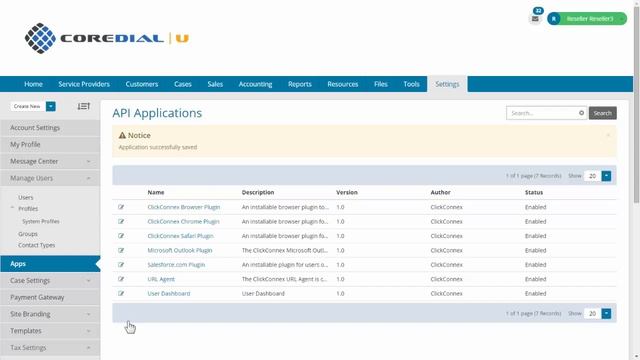
Task: Open the top Show 20 records dropdown
Action: click(x=606, y=176)
